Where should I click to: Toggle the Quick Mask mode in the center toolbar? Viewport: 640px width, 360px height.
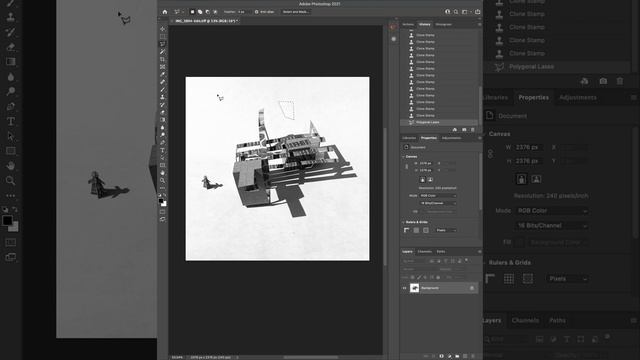pos(162,212)
